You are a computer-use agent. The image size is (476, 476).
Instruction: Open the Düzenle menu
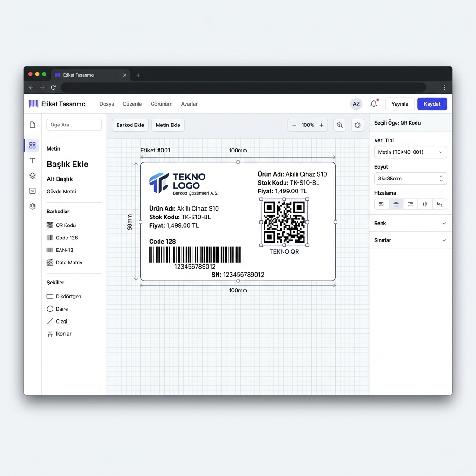[x=132, y=104]
